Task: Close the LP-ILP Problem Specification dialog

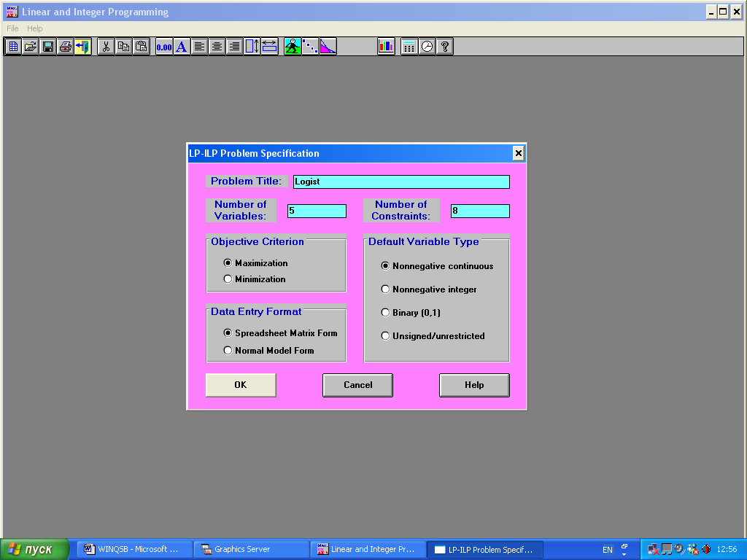Action: tap(519, 153)
